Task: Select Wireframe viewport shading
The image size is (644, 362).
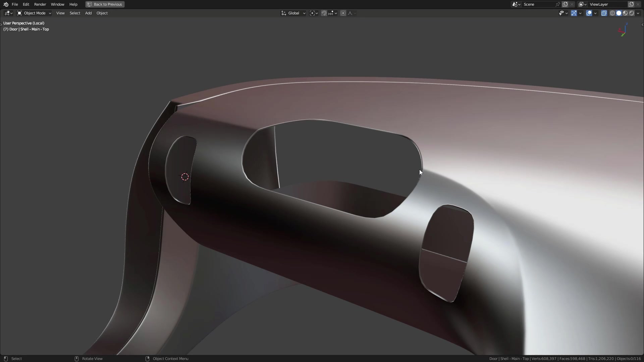Action: (x=612, y=13)
